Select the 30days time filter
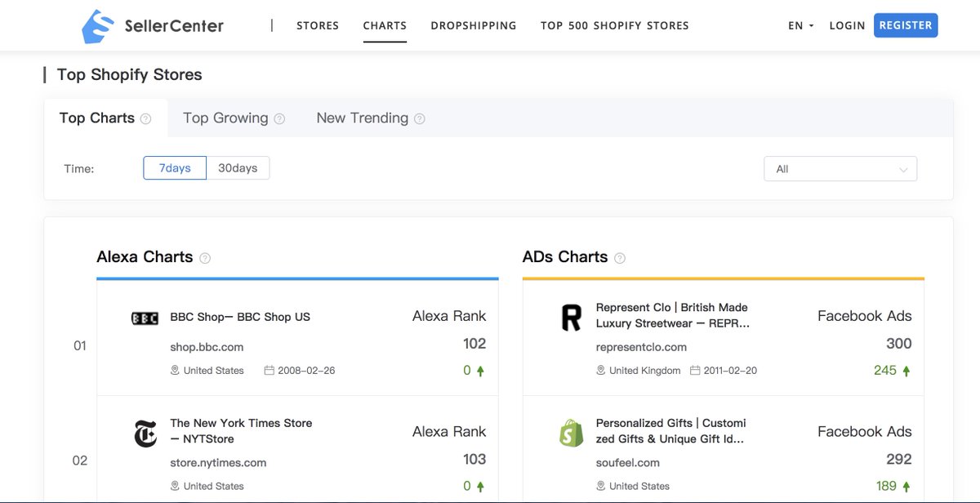The image size is (980, 503). point(238,168)
